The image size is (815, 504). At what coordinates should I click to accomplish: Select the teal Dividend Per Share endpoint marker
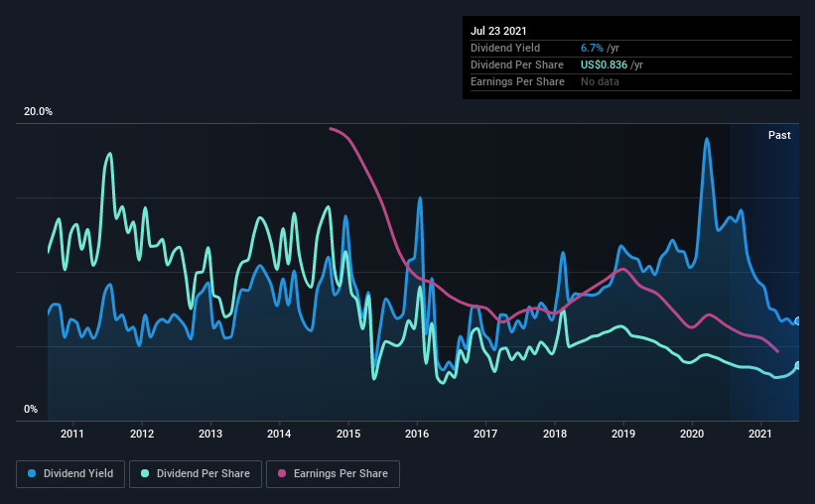point(798,365)
